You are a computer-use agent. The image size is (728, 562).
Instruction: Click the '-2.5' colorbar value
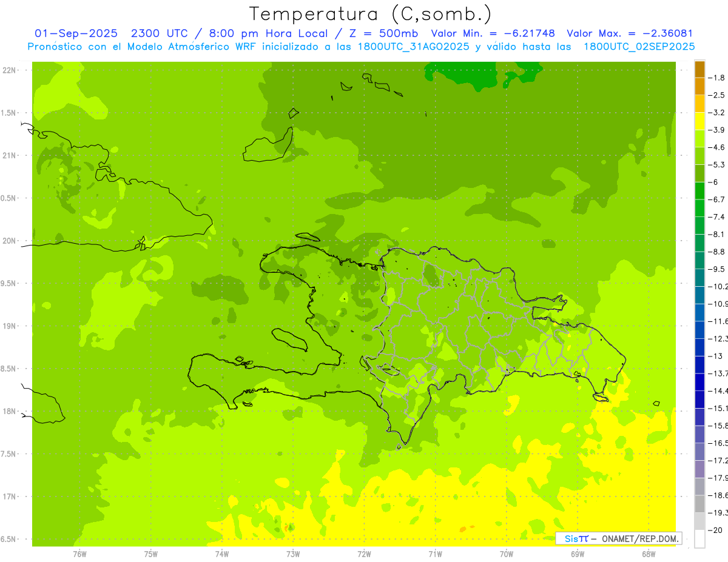(x=717, y=95)
